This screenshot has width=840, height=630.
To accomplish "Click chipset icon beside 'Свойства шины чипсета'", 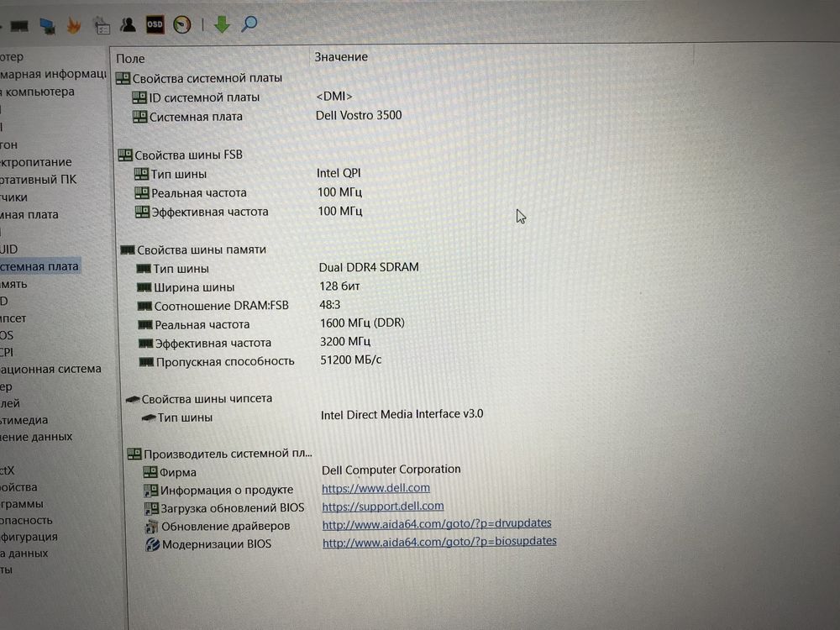I will coord(133,398).
